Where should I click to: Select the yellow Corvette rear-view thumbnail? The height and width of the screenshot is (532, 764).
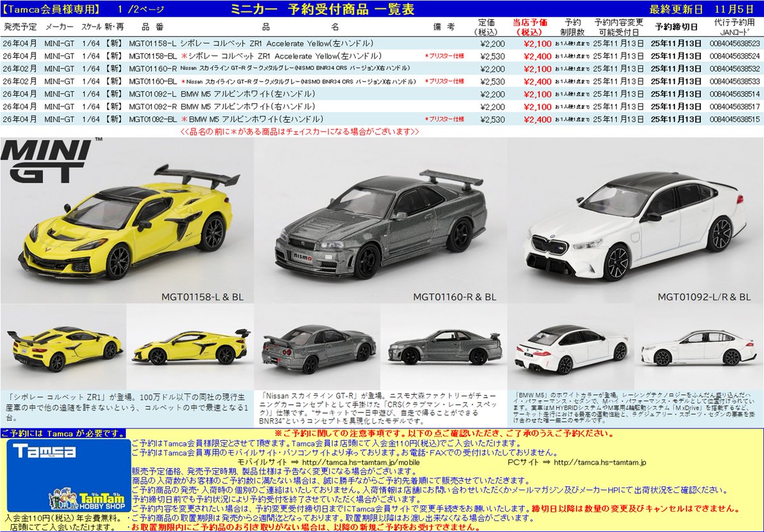pyautogui.click(x=64, y=347)
